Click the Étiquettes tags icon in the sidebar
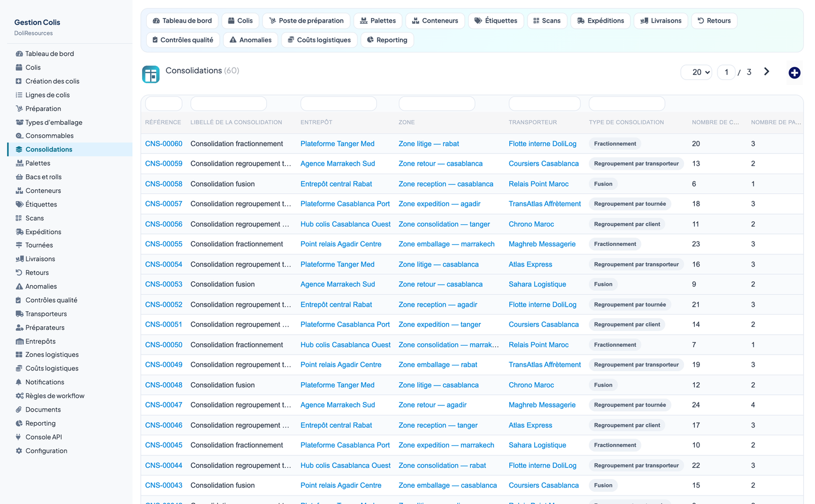The width and height of the screenshot is (815, 504). point(19,205)
